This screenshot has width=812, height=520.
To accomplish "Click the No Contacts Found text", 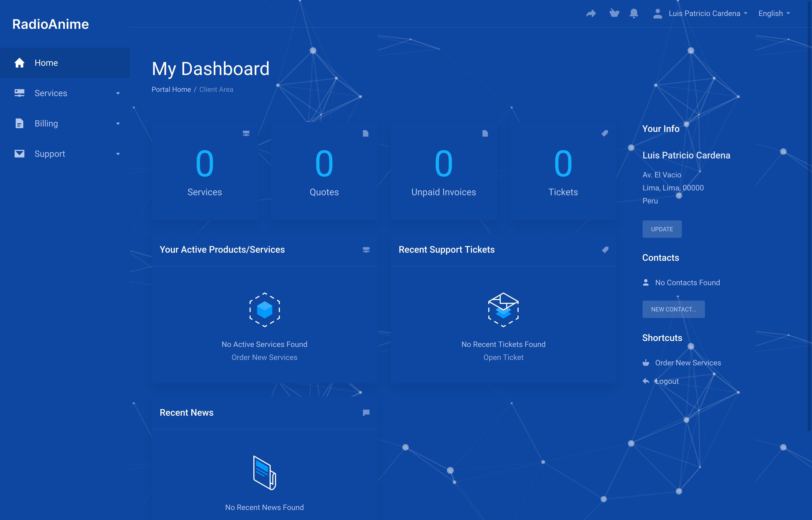I will pyautogui.click(x=687, y=283).
